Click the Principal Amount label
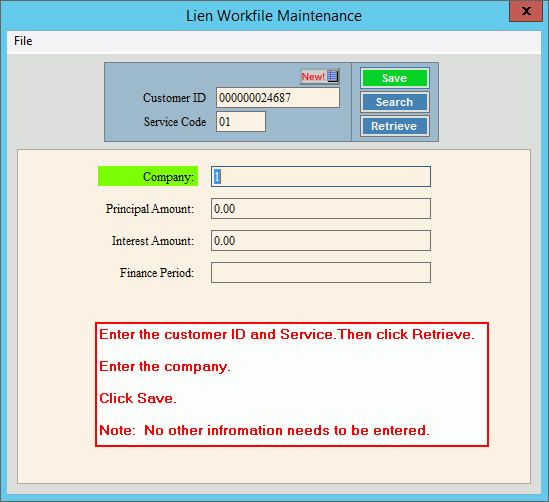The image size is (549, 502). pos(150,209)
